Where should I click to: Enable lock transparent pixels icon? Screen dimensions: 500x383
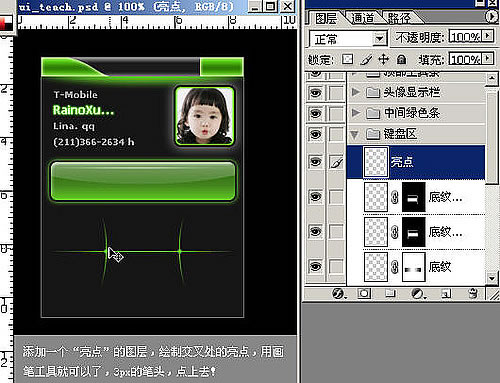(x=347, y=60)
